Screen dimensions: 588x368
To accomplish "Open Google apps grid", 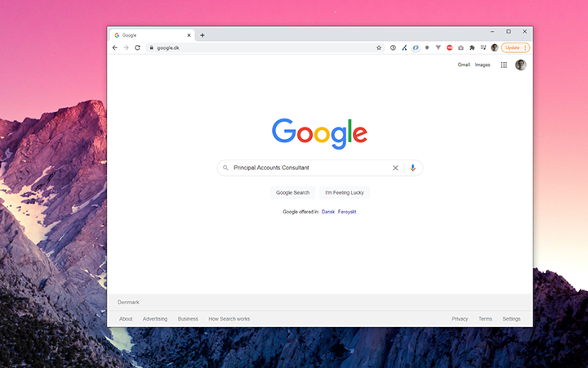I will click(x=504, y=65).
